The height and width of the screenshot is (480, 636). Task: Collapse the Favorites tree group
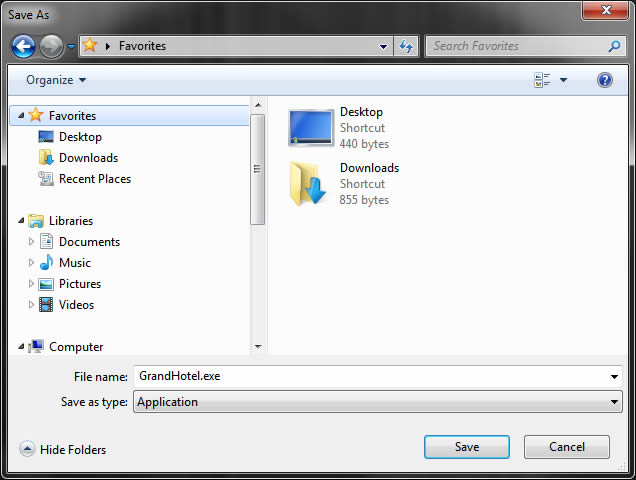point(21,116)
